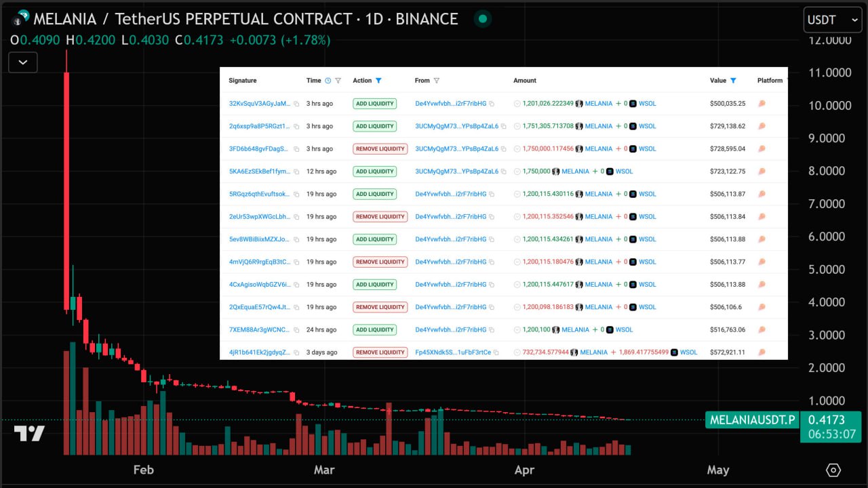Copy From address in 7XEM88Ar3gWCNC row
868x488 pixels.
492,329
